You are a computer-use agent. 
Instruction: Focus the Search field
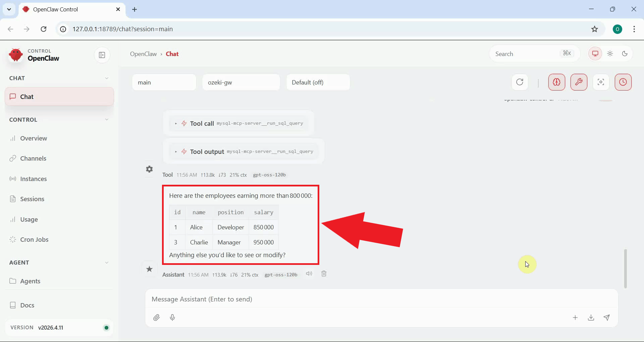[x=534, y=54]
